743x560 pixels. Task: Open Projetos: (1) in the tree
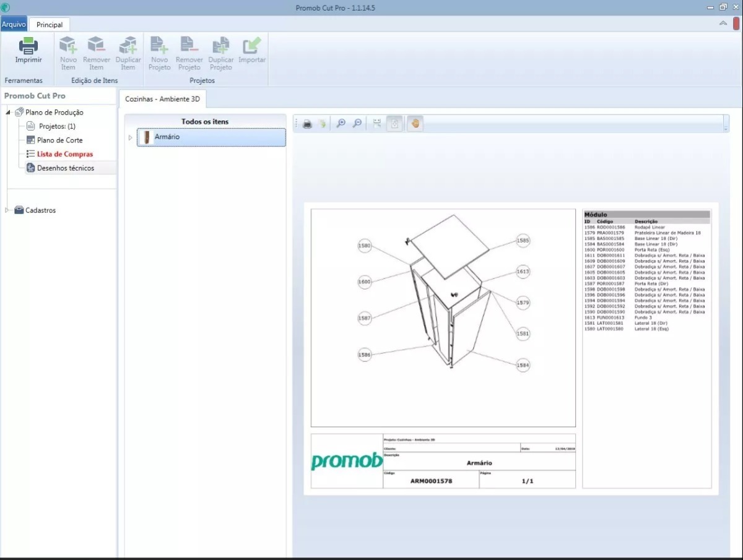pos(57,126)
